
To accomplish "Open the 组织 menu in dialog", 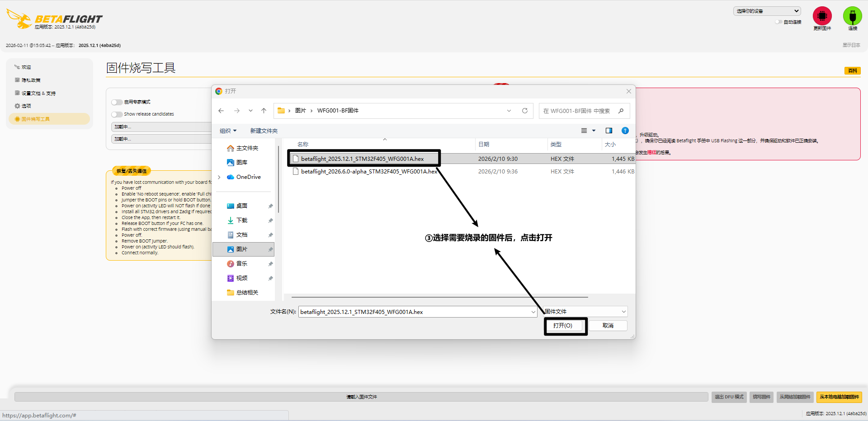I will [x=228, y=131].
